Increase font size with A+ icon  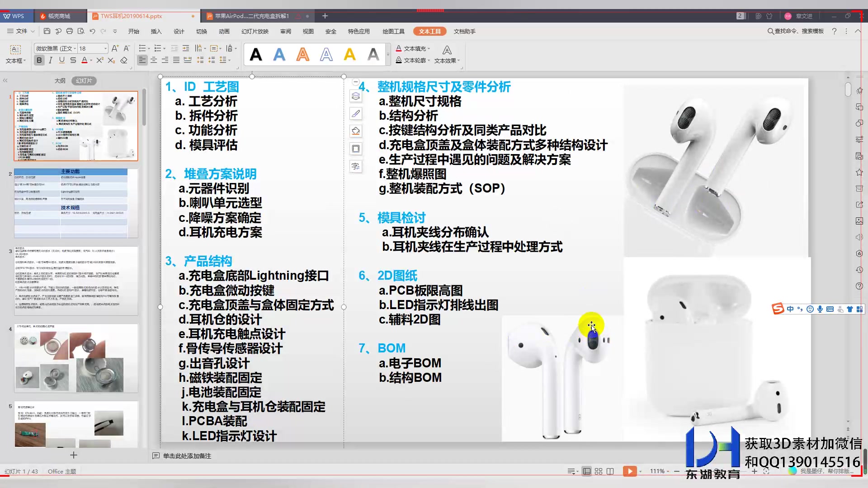115,48
